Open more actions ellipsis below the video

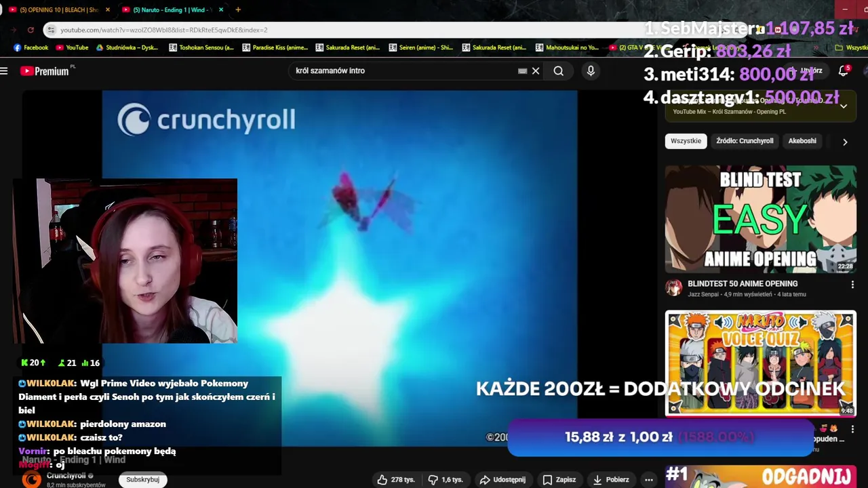649,479
